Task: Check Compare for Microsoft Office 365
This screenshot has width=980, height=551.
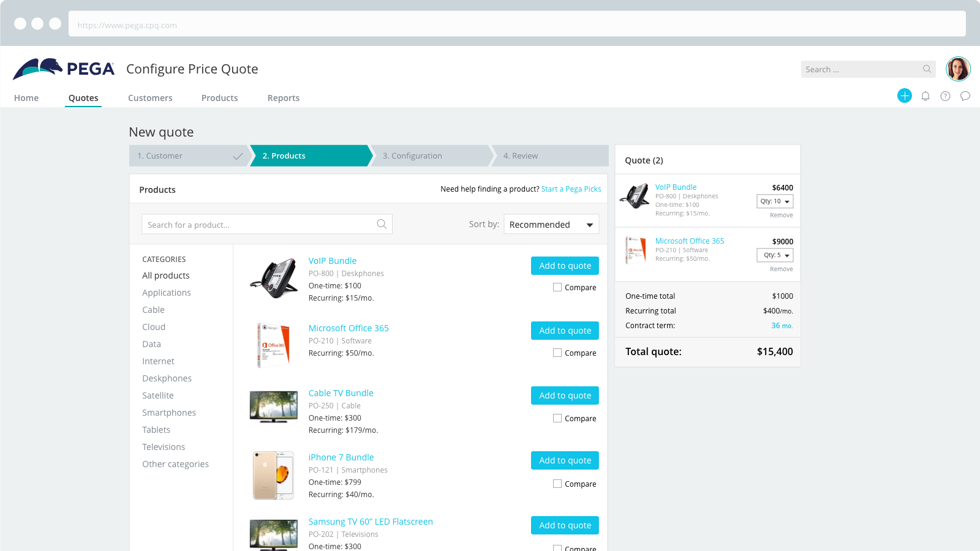Action: coord(557,353)
